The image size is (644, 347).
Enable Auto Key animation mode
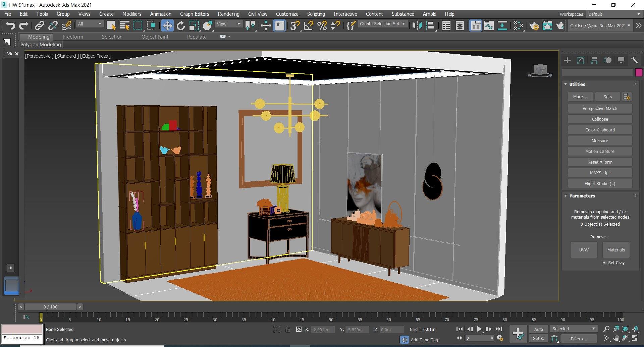point(538,329)
